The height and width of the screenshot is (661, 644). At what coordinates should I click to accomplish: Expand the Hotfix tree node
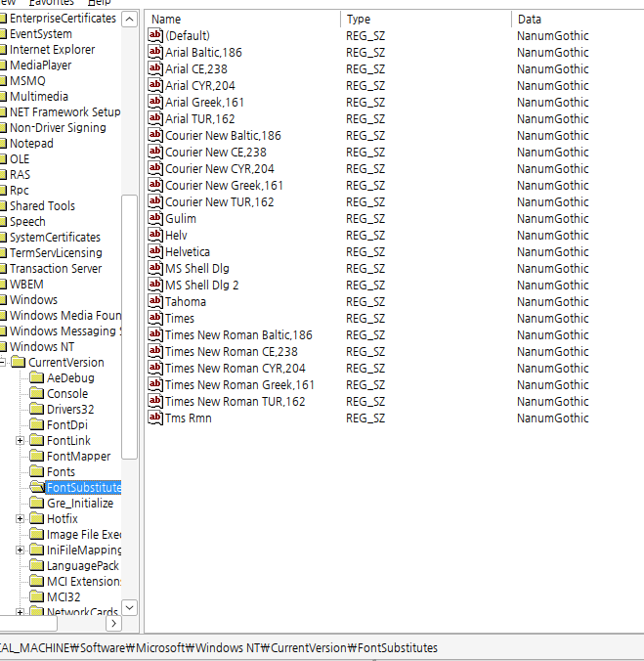(x=20, y=518)
